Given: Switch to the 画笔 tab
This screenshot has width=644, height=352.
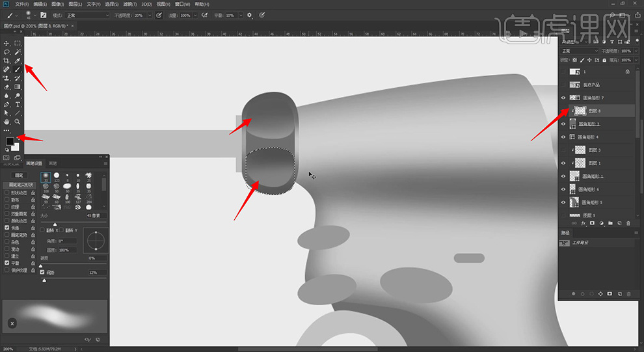Looking at the screenshot, I should coord(53,163).
